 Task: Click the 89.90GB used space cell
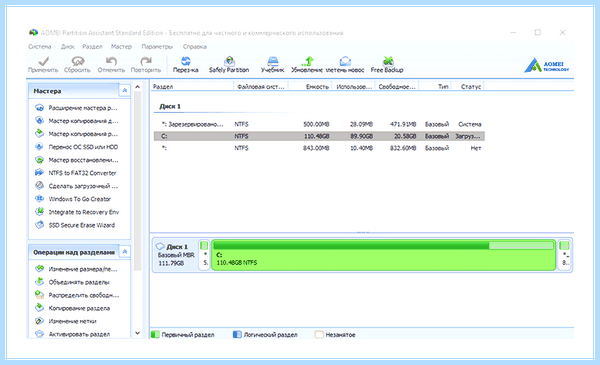tap(362, 136)
